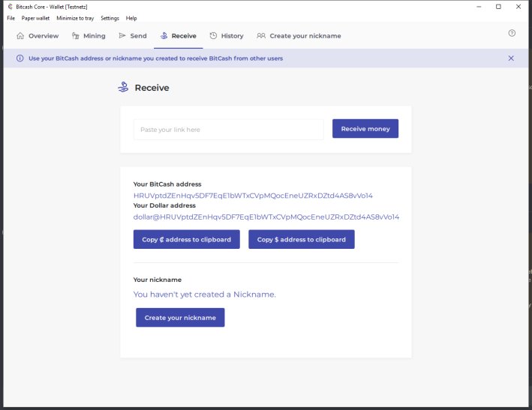Select the BitCash address HRUVptd... text
Screen dimensions: 532x410
point(253,196)
